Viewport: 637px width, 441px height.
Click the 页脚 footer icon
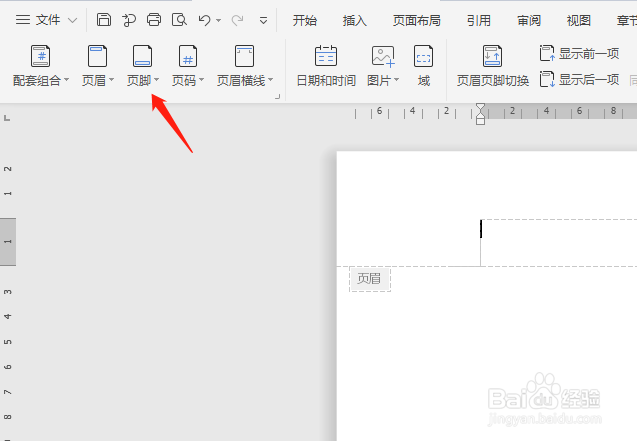coord(143,56)
